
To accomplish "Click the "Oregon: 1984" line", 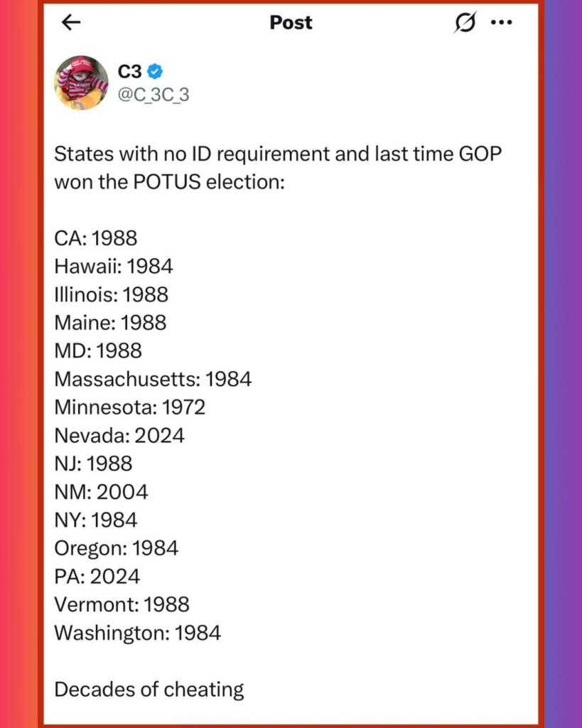I will coord(117,548).
